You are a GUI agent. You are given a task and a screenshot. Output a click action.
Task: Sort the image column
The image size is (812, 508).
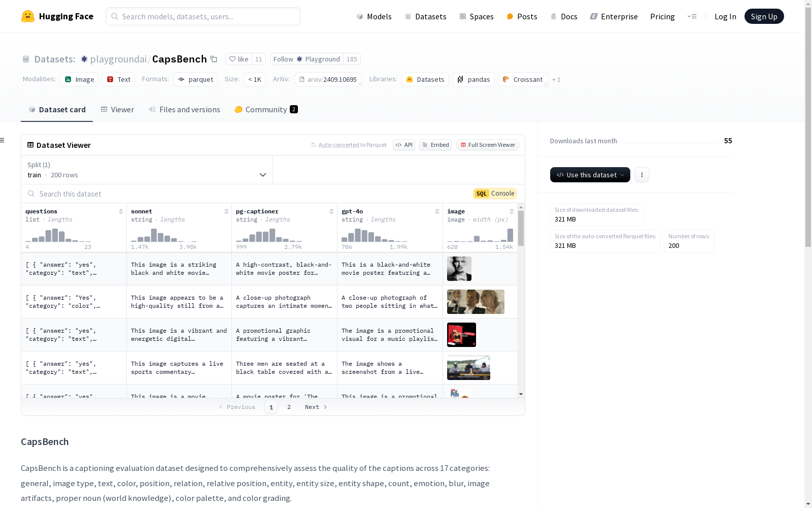[x=512, y=211]
